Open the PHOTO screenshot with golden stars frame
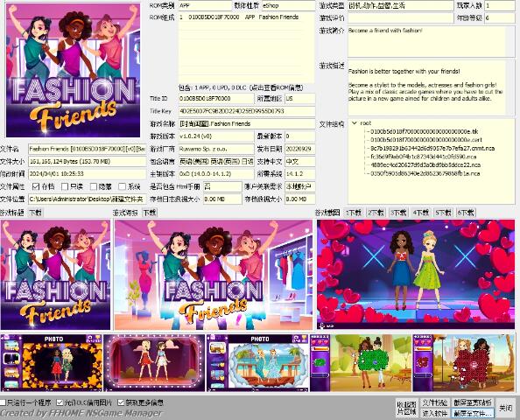The width and height of the screenshot is (520, 420). (x=52, y=363)
